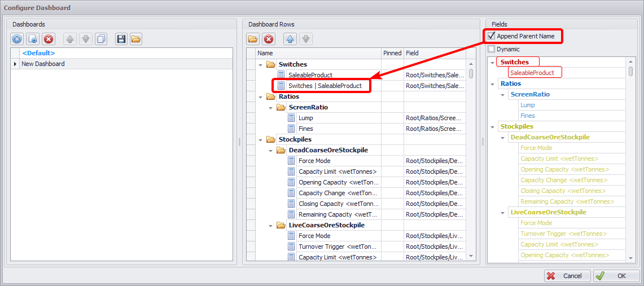Click field icon next to Closing Capacity row

291,204
